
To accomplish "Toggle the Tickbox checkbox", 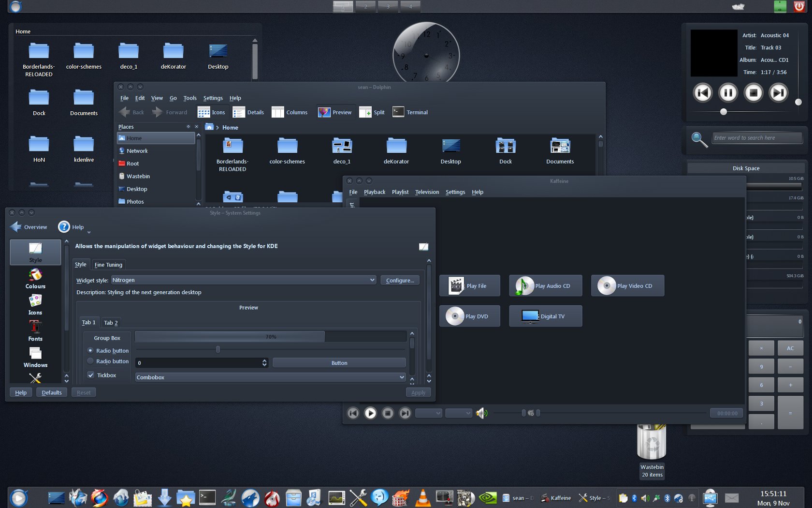I will tap(91, 375).
